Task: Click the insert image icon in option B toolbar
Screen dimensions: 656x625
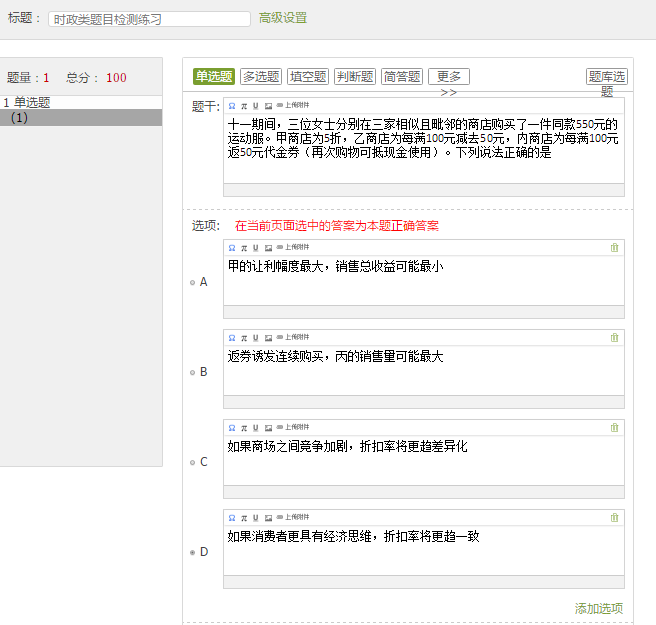Action: pyautogui.click(x=267, y=337)
